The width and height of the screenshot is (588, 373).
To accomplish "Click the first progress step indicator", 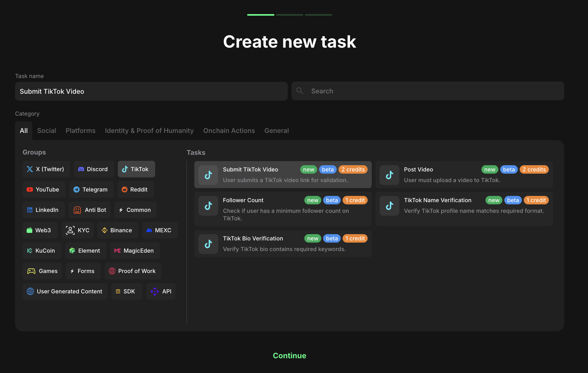I will coord(261,15).
